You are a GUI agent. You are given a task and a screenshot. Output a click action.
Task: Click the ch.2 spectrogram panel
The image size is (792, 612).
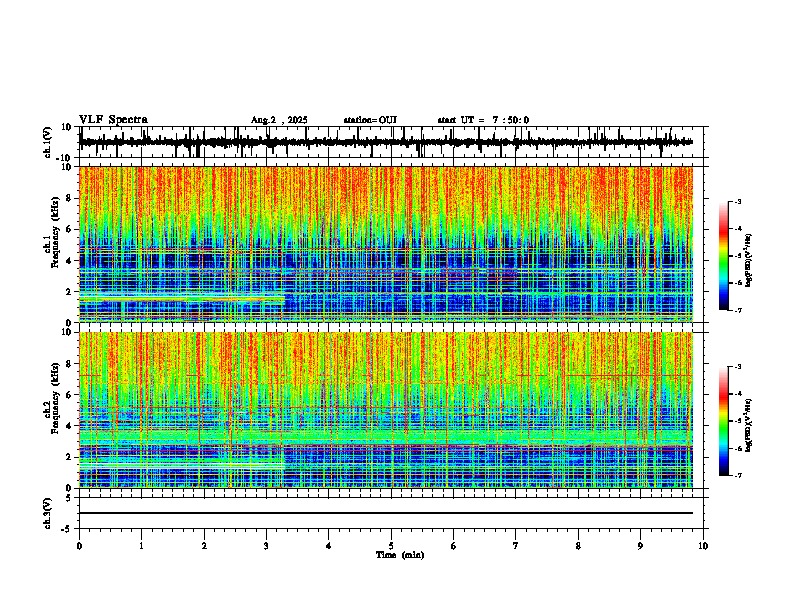coord(386,410)
